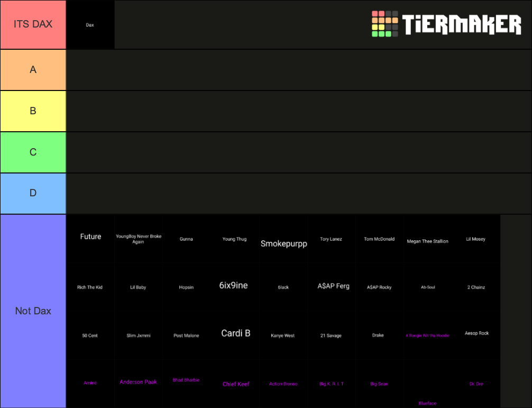Click the A tier label

coord(33,69)
